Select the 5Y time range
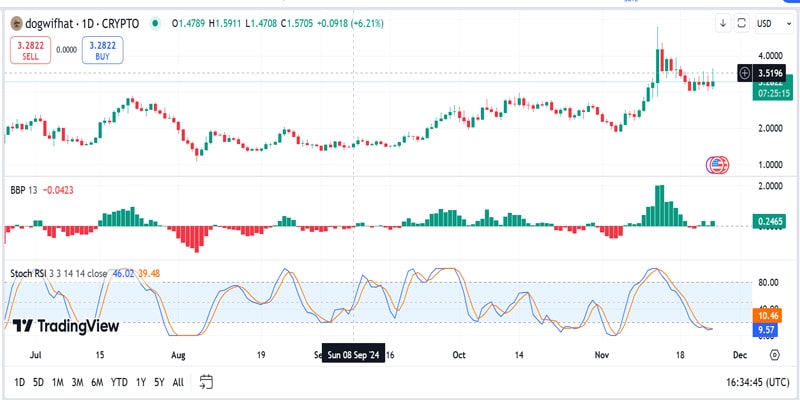This screenshot has width=800, height=400. [x=159, y=382]
